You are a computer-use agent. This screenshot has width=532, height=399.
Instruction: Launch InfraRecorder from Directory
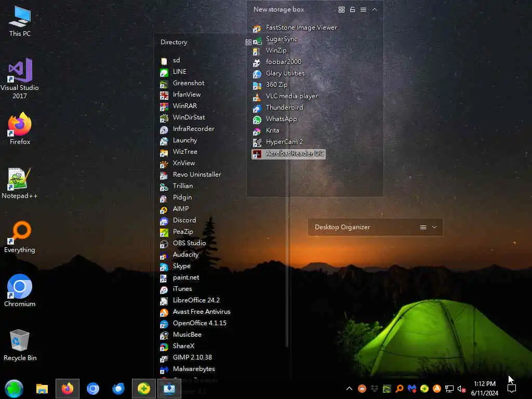187,129
